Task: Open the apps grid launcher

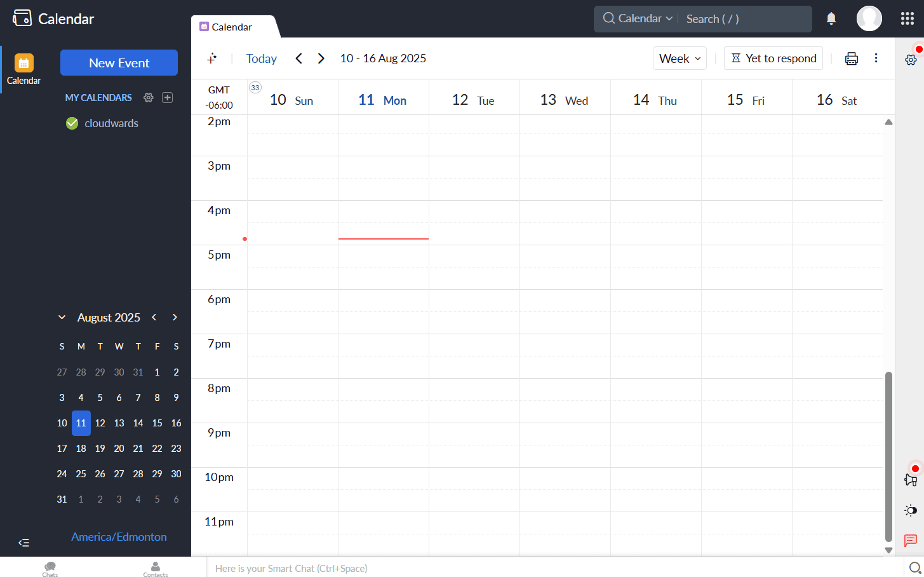Action: tap(907, 18)
